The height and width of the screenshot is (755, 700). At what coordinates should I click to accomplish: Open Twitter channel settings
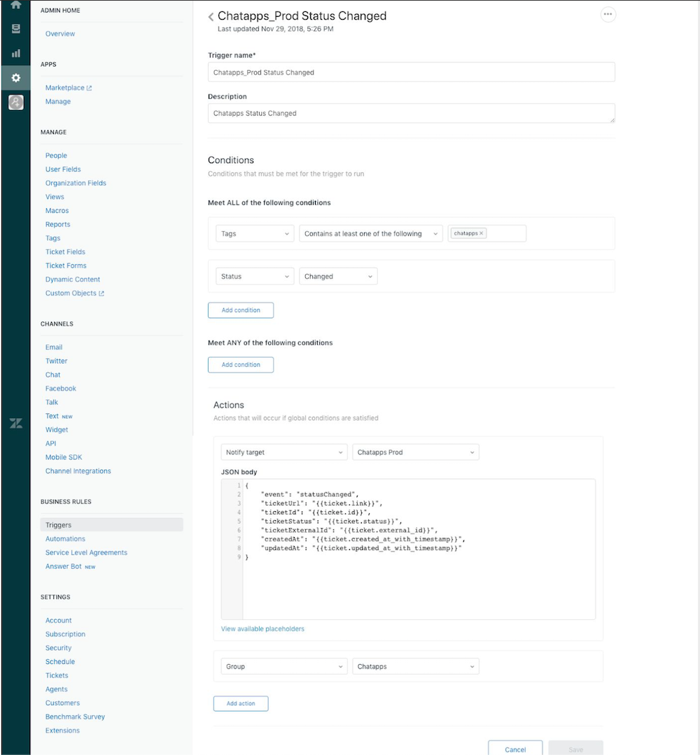pyautogui.click(x=56, y=361)
